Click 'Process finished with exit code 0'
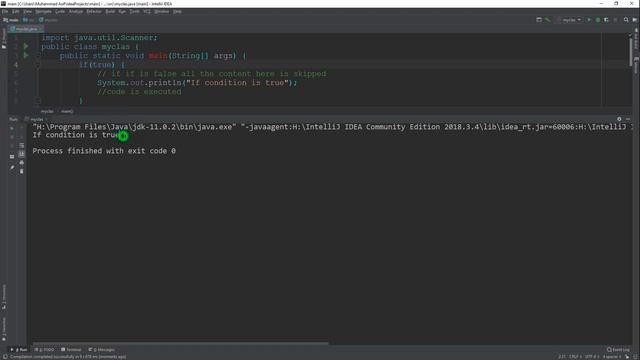The width and height of the screenshot is (640, 360). point(104,151)
